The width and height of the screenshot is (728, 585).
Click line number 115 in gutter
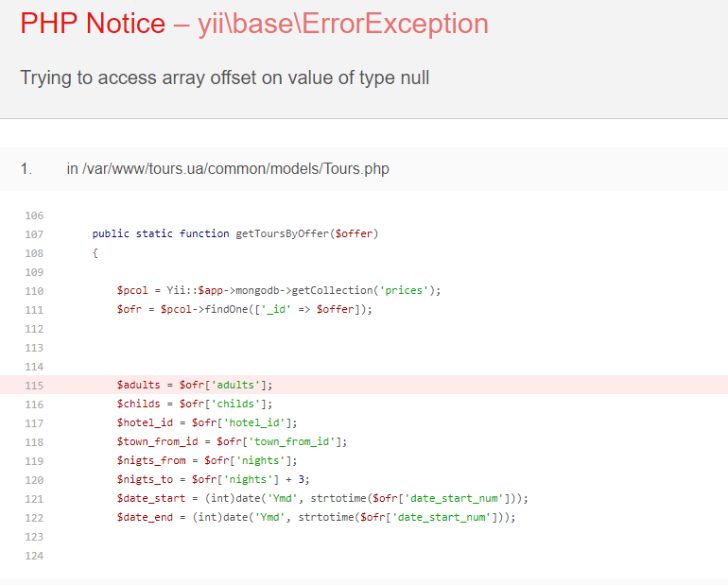pyautogui.click(x=34, y=385)
